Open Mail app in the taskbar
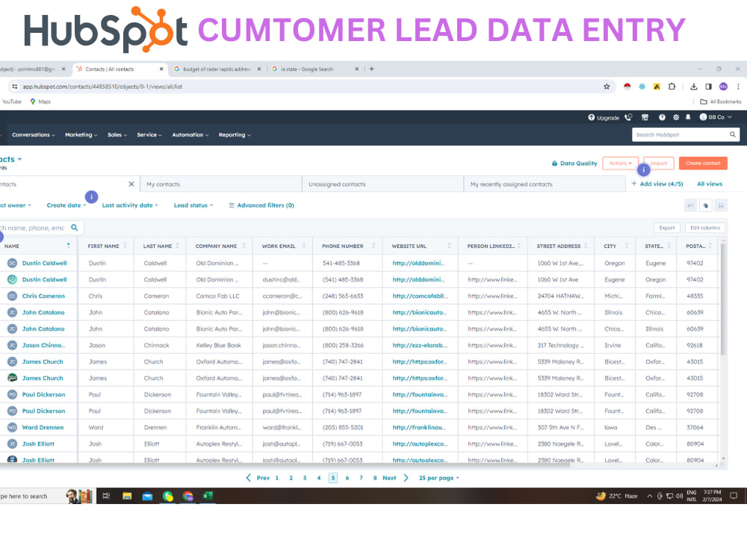The height and width of the screenshot is (560, 747). click(147, 497)
